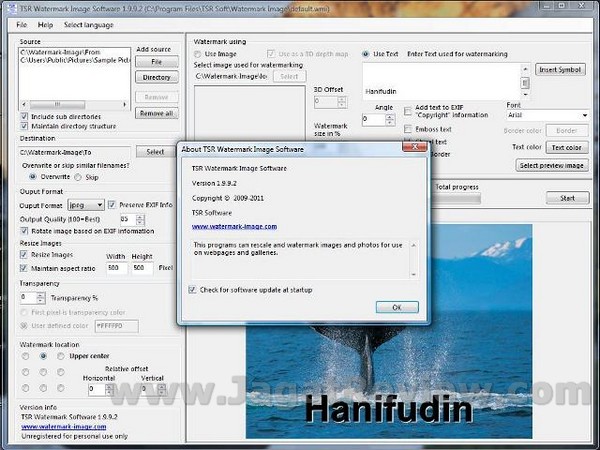600x450 pixels.
Task: Open the www.watermark-image.com link in About dialog
Action: click(234, 226)
